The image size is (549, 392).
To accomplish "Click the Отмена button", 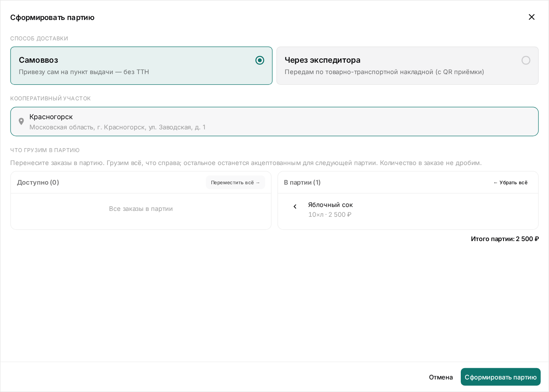I will click(x=441, y=377).
